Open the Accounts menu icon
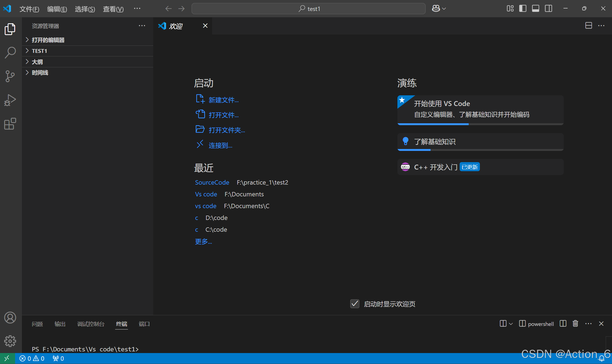The height and width of the screenshot is (364, 612). (10, 318)
